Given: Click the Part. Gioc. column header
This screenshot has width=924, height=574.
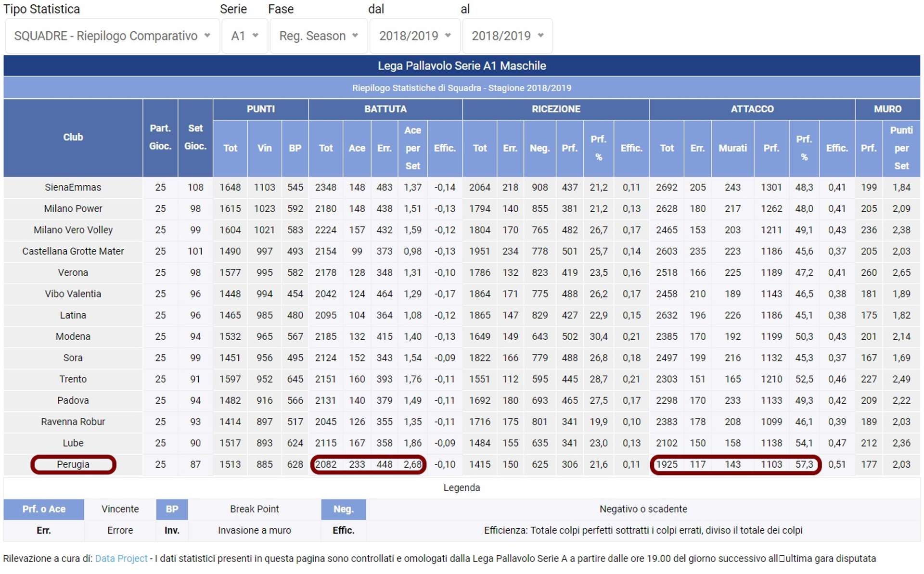Looking at the screenshot, I should click(160, 137).
